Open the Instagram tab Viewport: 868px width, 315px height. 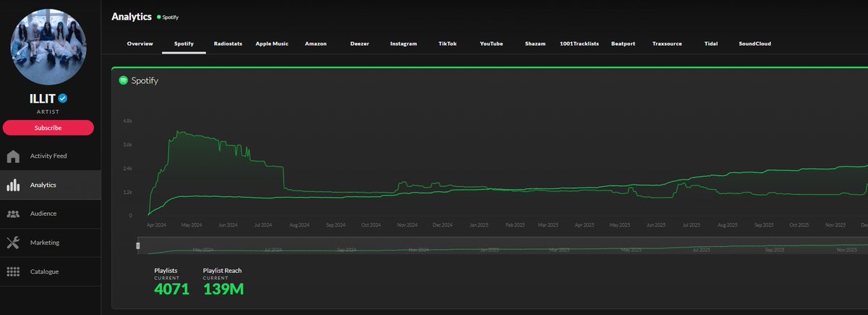click(x=404, y=43)
